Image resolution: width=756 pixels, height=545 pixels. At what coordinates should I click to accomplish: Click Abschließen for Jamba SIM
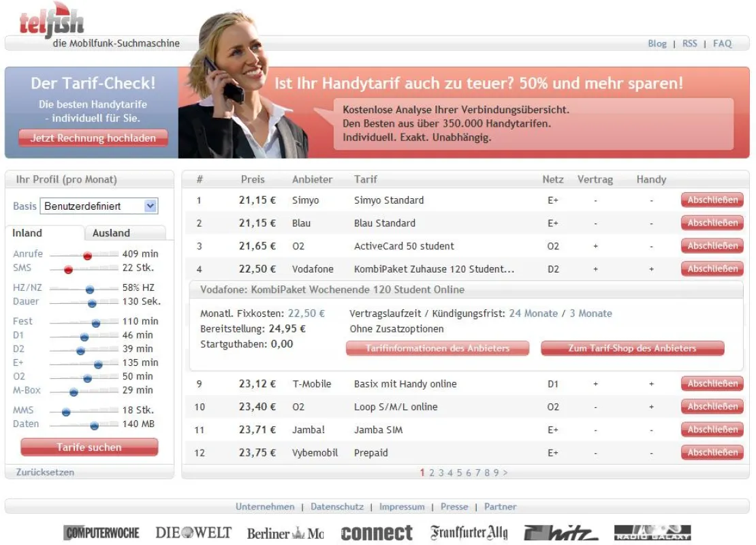pos(712,429)
